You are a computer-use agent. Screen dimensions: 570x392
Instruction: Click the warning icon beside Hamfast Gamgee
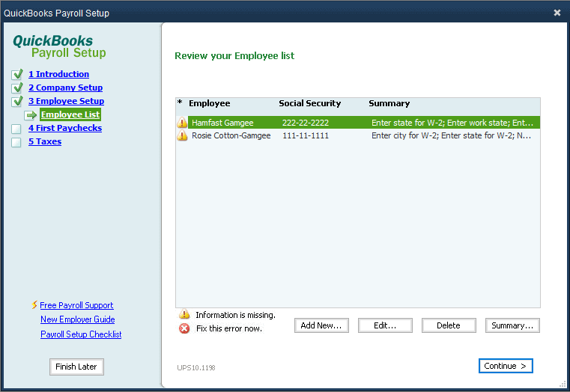tap(182, 123)
